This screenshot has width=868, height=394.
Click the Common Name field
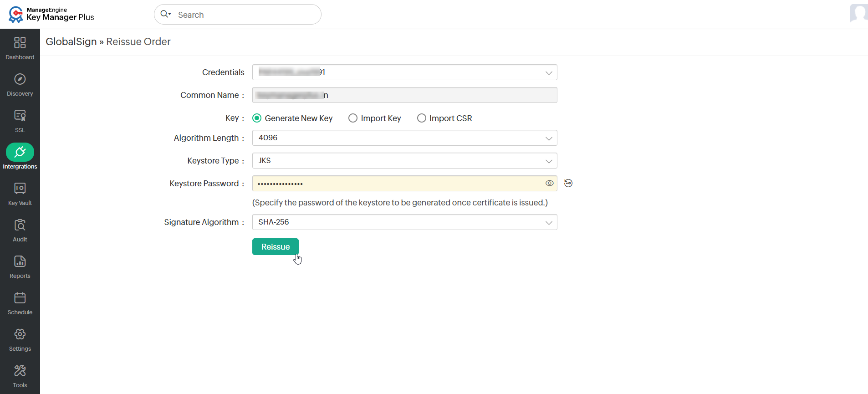(405, 95)
